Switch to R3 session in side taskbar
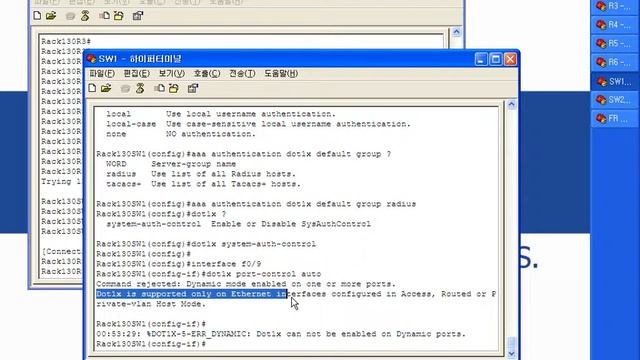The height and width of the screenshot is (360, 640). click(615, 6)
